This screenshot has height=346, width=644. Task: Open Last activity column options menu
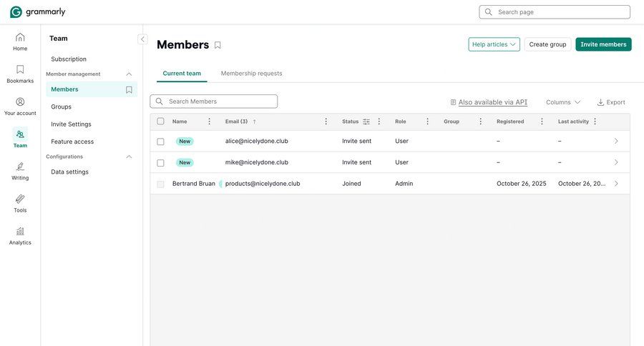pyautogui.click(x=595, y=122)
